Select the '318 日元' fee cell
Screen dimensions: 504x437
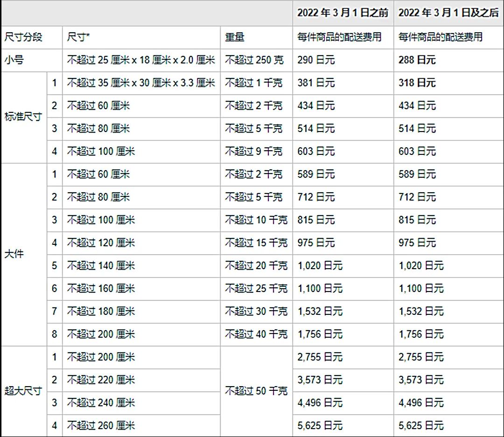coord(449,83)
